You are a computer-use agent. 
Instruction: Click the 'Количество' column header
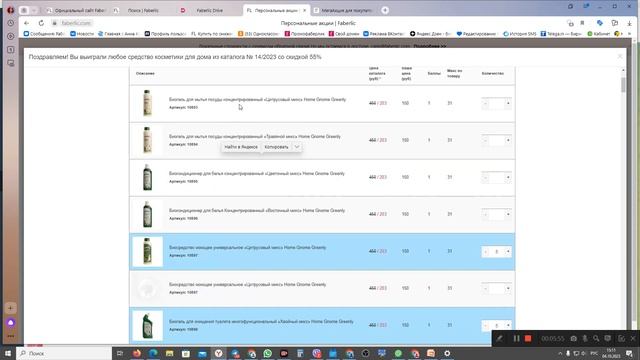click(x=493, y=73)
